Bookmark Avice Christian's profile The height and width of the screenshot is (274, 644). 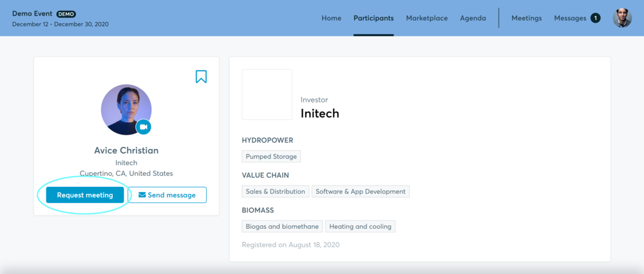201,77
